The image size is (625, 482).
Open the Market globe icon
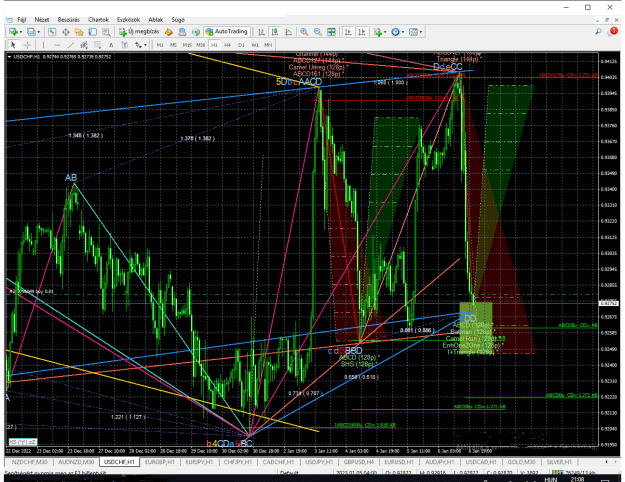click(196, 32)
